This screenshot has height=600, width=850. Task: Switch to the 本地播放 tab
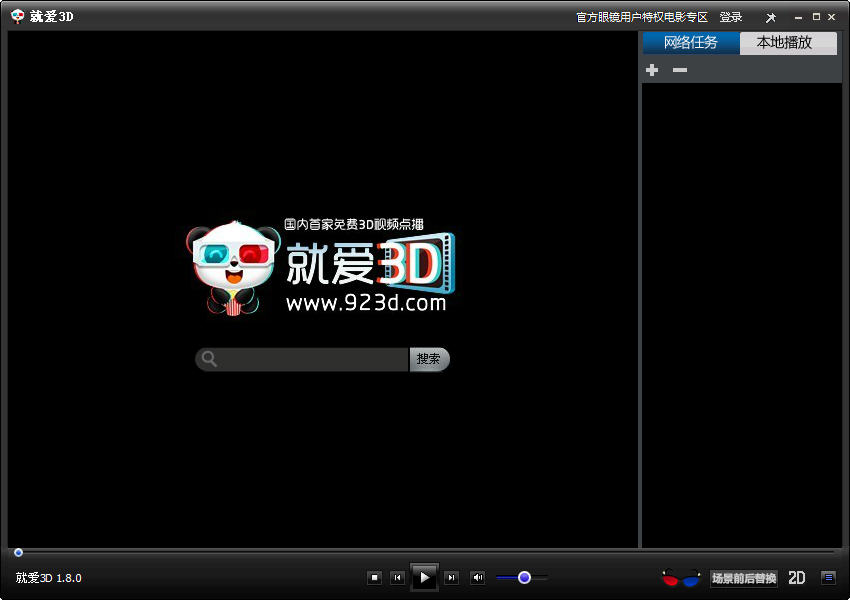click(788, 43)
